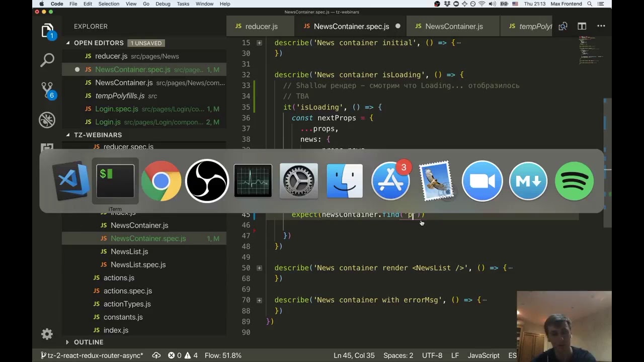Select Mail in app switcher

coord(436,181)
